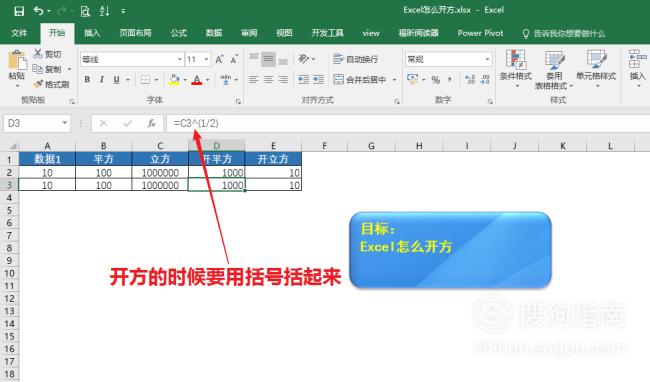Open Conditional Formatting icon
Image resolution: width=650 pixels, height=382 pixels.
point(516,59)
